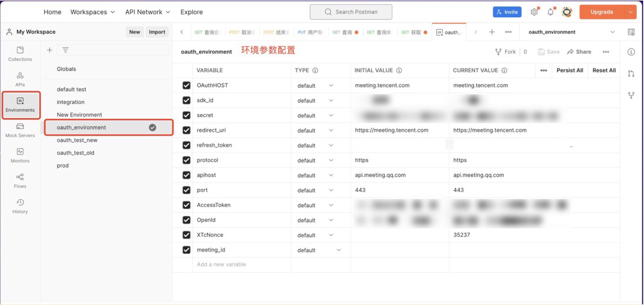Open the environment quick look icon
This screenshot has height=305, width=644.
631,32
